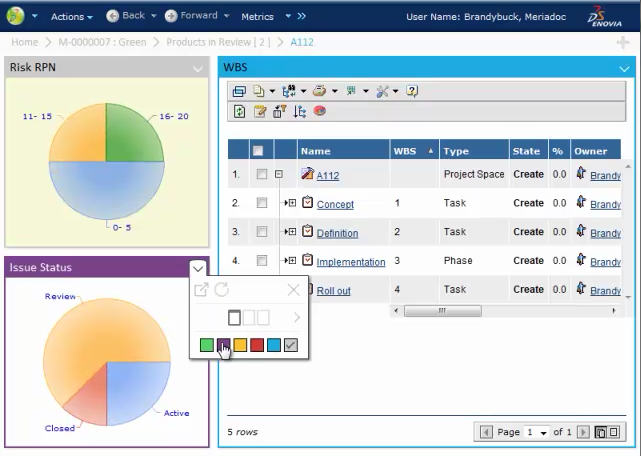The height and width of the screenshot is (456, 641).
Task: Select the red color swatch
Action: [257, 345]
